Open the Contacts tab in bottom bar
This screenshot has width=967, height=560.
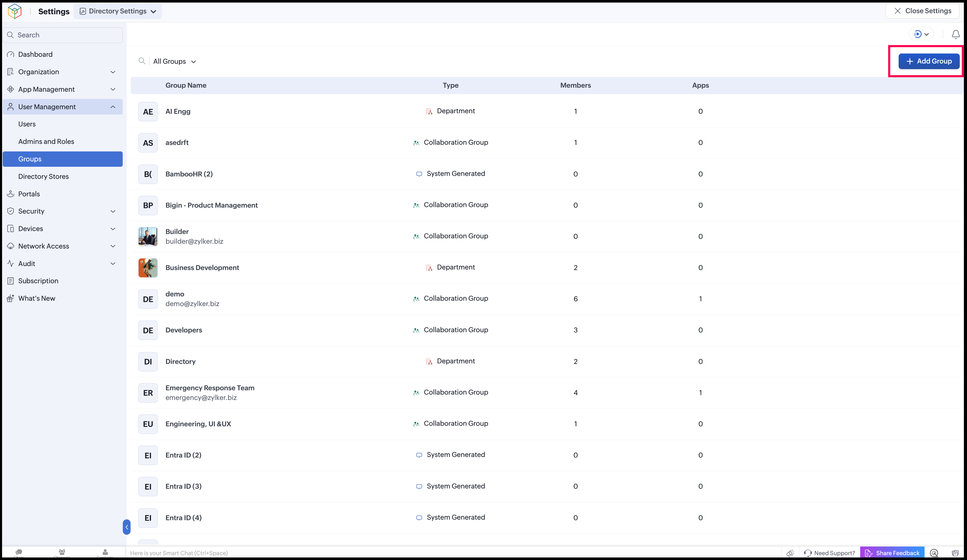click(105, 553)
